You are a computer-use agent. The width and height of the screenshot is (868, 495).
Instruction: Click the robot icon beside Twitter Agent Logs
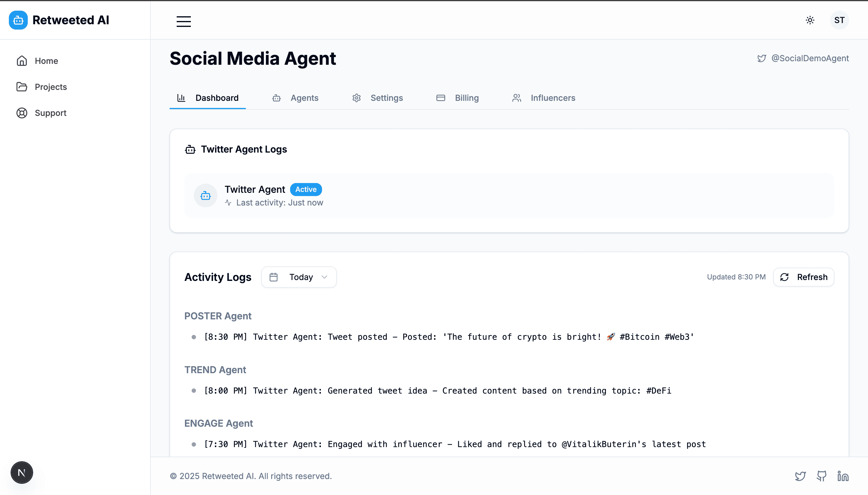(190, 149)
